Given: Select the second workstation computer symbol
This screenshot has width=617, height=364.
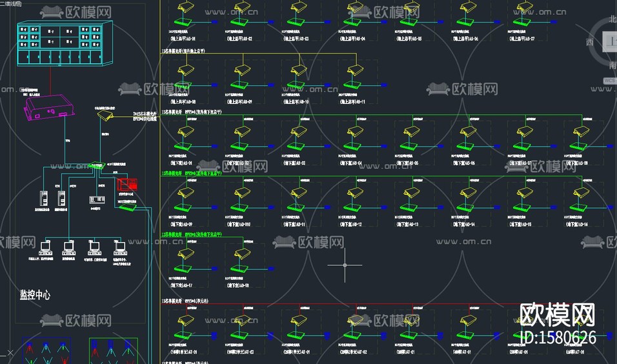Looking at the screenshot, I should (x=69, y=248).
